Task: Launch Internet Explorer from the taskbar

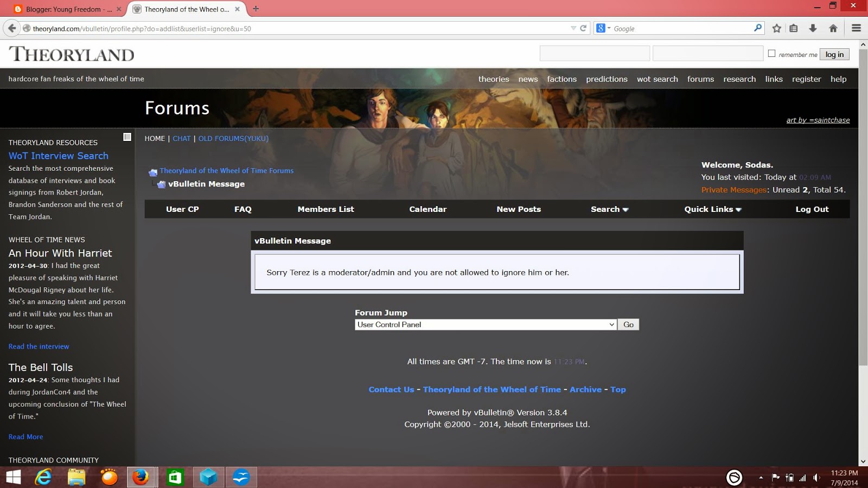Action: pos(43,477)
